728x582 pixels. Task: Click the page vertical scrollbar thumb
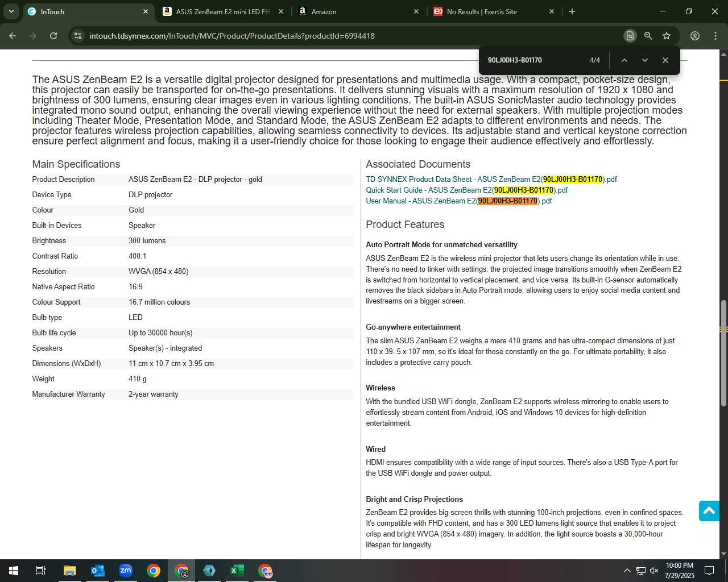[723, 353]
